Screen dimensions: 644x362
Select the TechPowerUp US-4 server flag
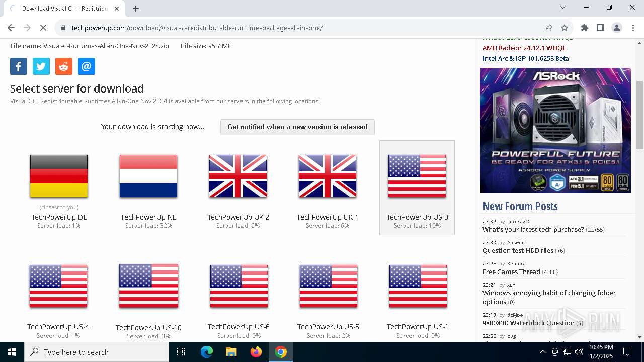(58, 286)
